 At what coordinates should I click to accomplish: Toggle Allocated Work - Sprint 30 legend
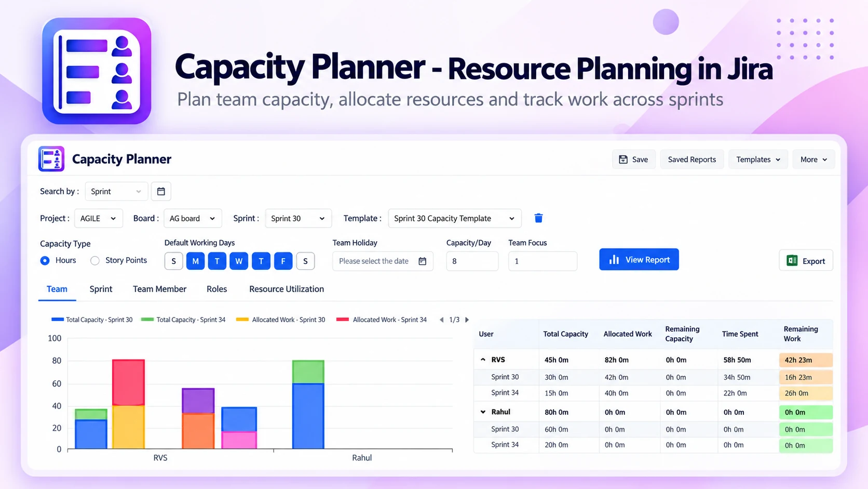pyautogui.click(x=280, y=320)
